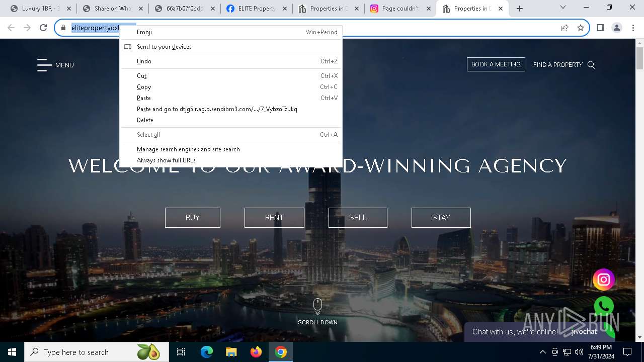Open Chrome profile avatar
Image resolution: width=644 pixels, height=362 pixels.
pyautogui.click(x=617, y=28)
